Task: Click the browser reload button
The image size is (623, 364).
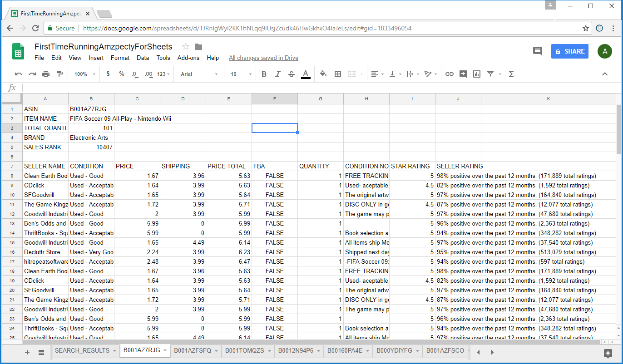Action: click(35, 28)
